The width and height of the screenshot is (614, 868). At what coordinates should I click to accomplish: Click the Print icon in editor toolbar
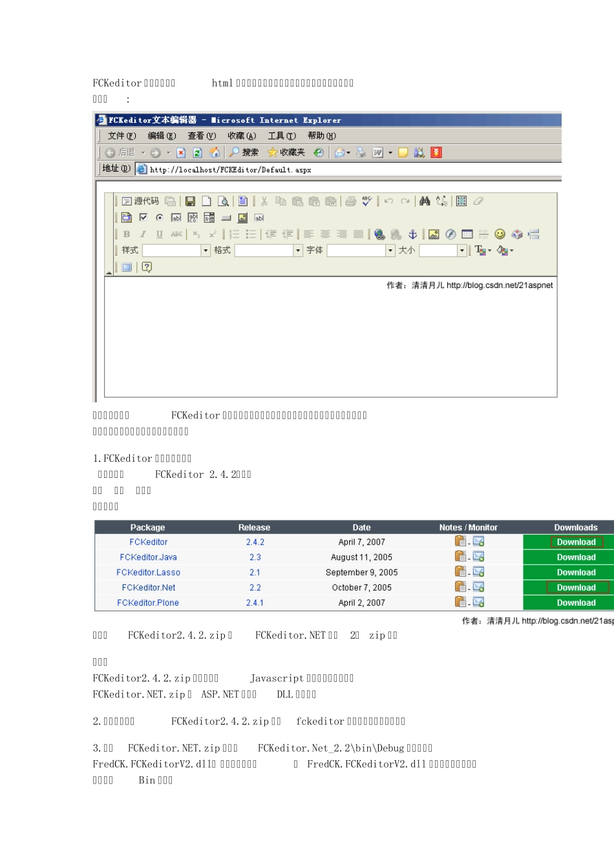pyautogui.click(x=350, y=201)
